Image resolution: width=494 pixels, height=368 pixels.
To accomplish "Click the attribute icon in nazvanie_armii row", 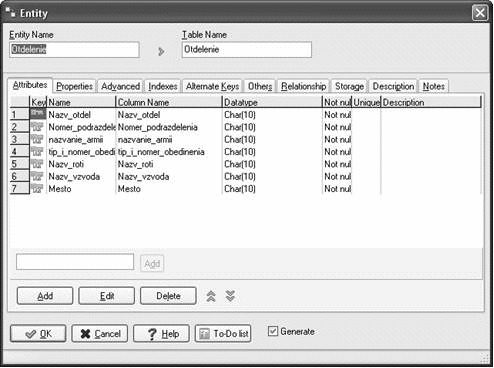I will click(37, 139).
